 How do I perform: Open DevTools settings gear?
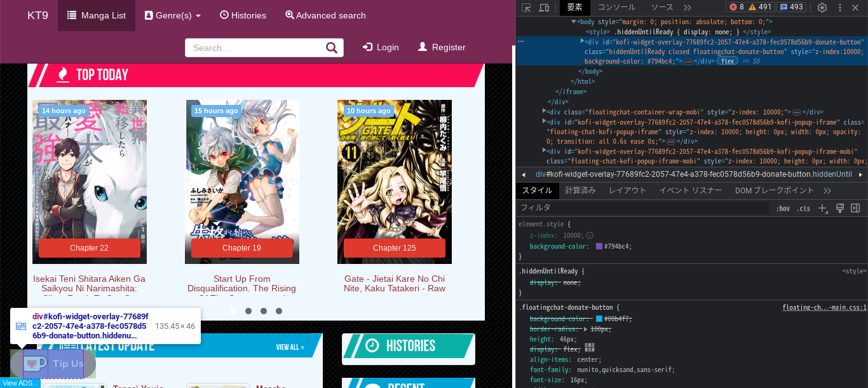(x=822, y=7)
